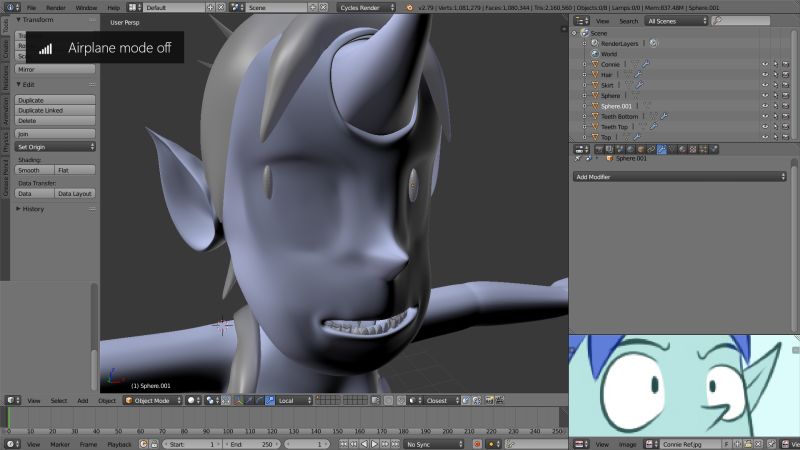Click the Duplicate button
Viewport: 800px width, 450px height.
(55, 100)
